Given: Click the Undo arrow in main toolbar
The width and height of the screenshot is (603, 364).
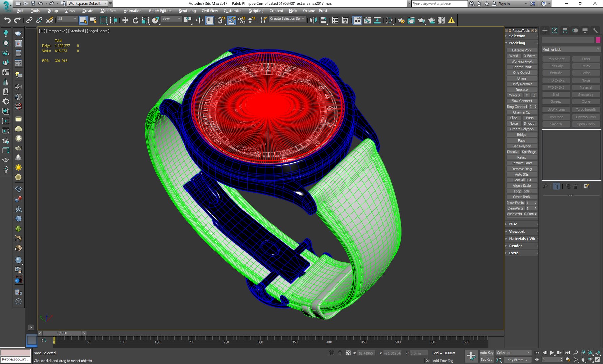Looking at the screenshot, I should (7, 20).
